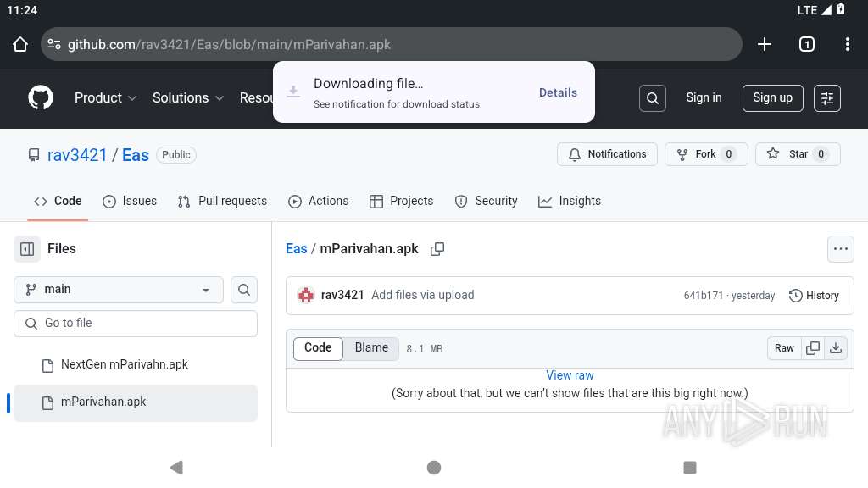Screen dimensions: 868x488
Task: Open the Raw file button
Action: click(784, 348)
